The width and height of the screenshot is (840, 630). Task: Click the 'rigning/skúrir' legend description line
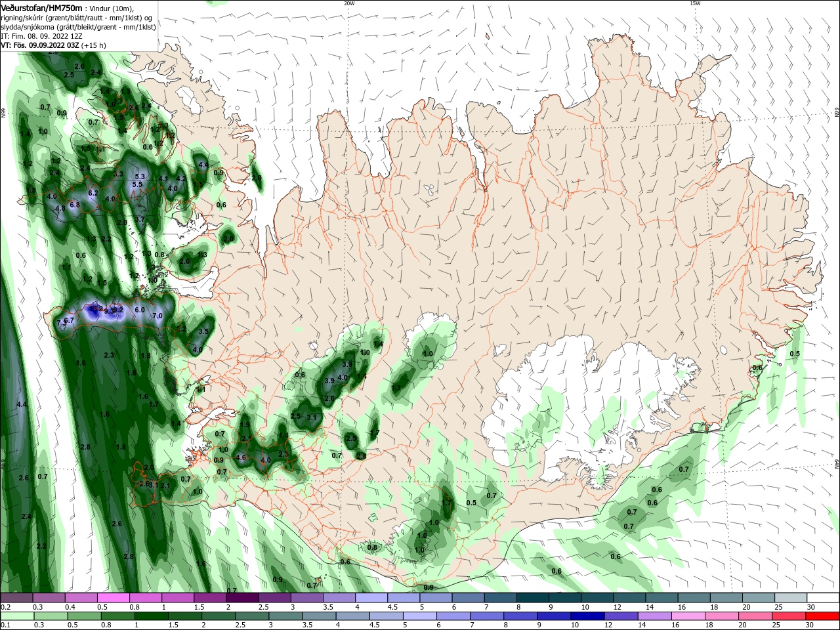[x=76, y=18]
